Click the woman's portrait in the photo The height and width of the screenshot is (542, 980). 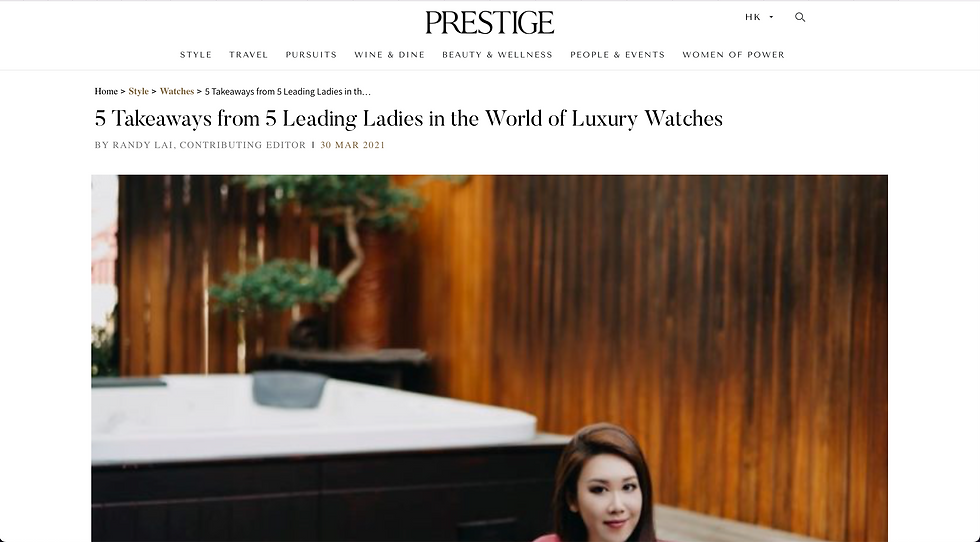[x=606, y=481]
